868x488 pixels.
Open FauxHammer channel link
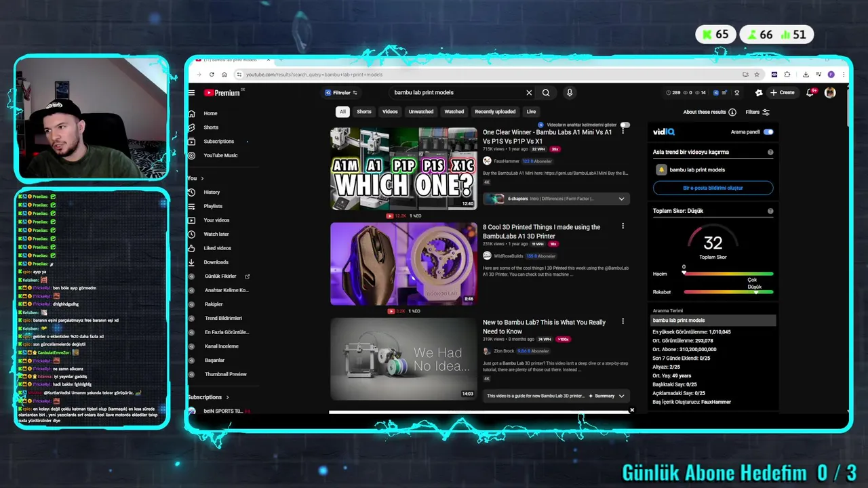[506, 161]
